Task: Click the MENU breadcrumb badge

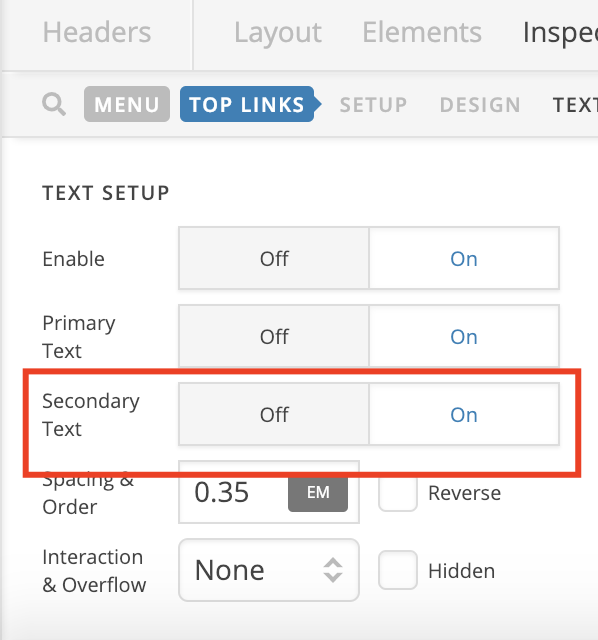Action: (x=127, y=104)
